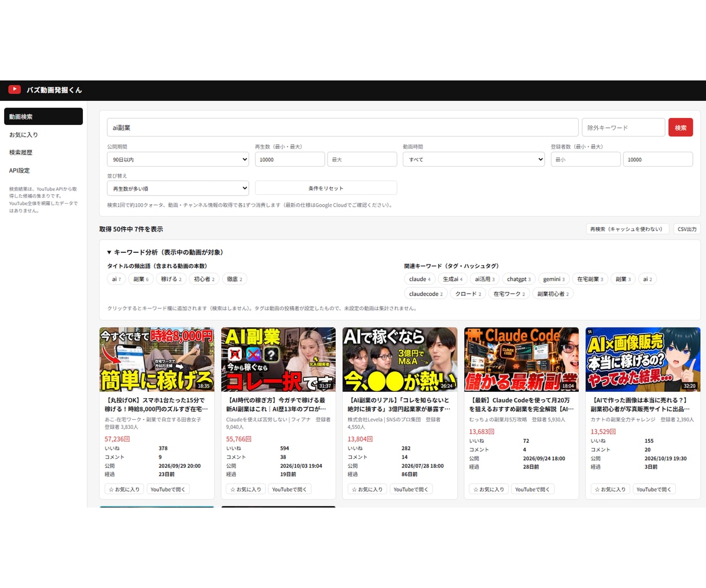
Task: Click YouTubeで開く on the 55,766回 card
Action: tap(289, 489)
